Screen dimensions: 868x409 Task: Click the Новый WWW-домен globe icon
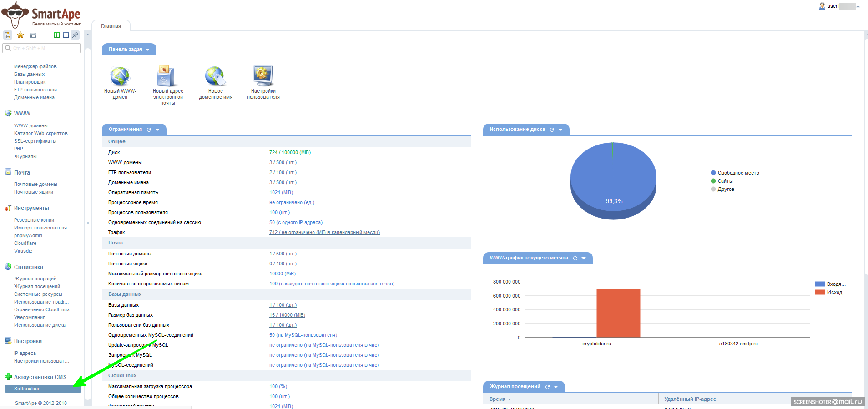120,76
